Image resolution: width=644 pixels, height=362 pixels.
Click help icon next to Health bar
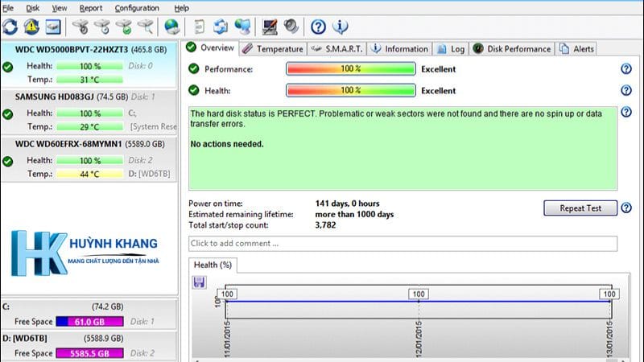click(626, 90)
